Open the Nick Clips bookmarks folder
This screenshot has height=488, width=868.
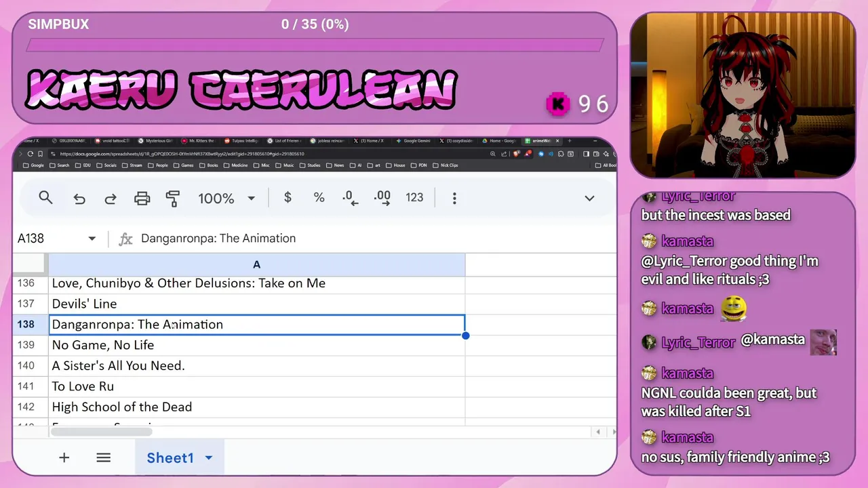(445, 165)
